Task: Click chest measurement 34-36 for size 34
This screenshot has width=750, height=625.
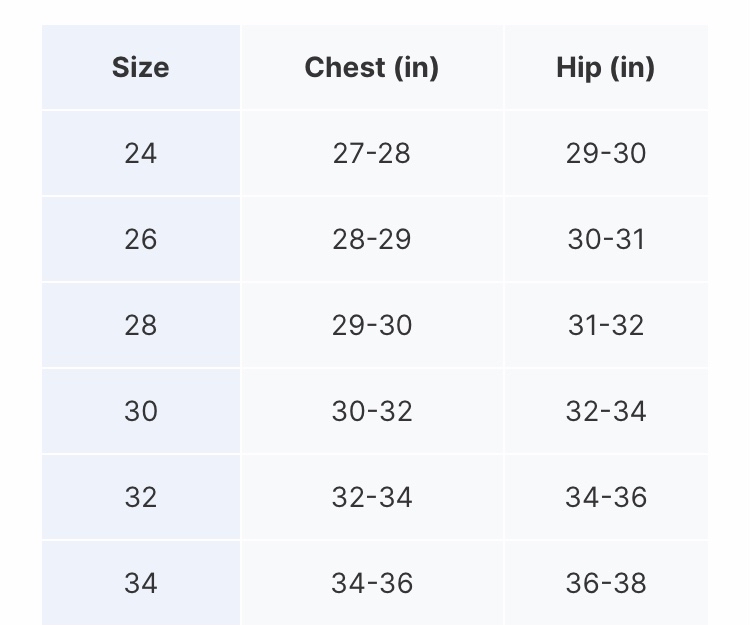Action: tap(372, 583)
